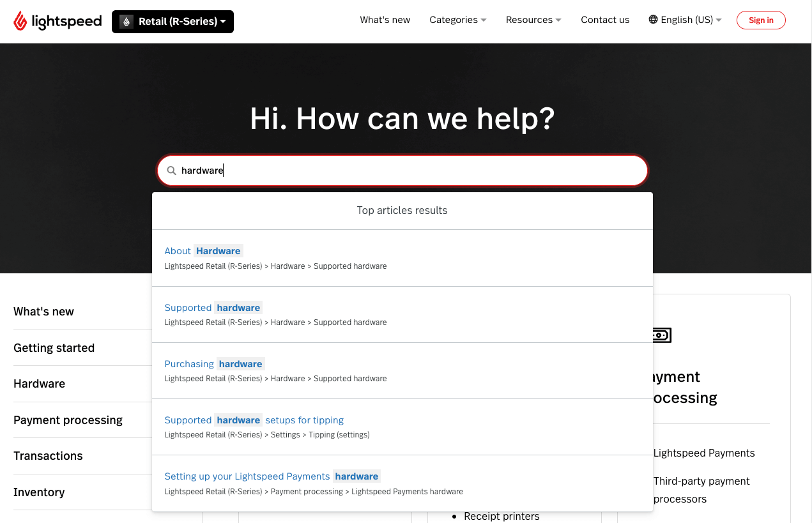Click the globe language icon
This screenshot has width=812, height=523.
(653, 20)
